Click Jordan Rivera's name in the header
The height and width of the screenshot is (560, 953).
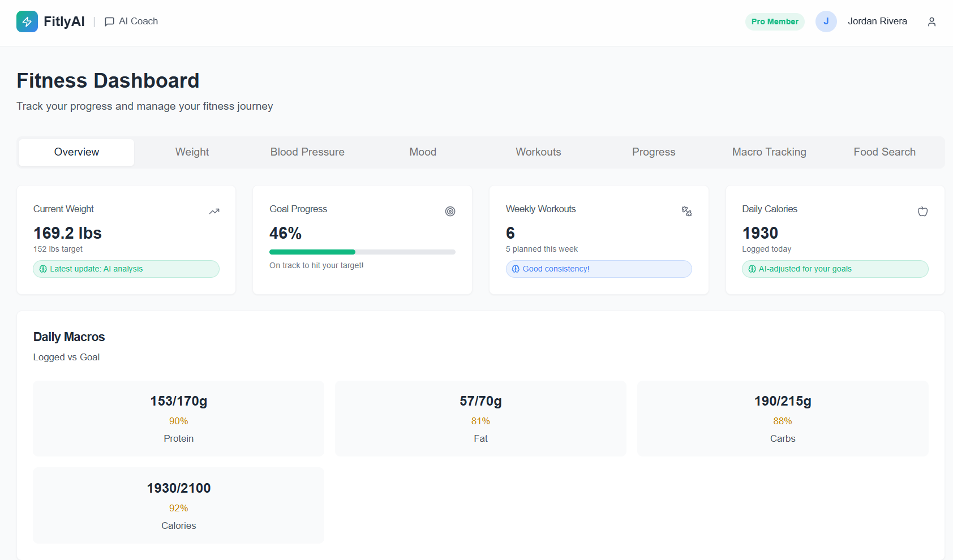(877, 21)
